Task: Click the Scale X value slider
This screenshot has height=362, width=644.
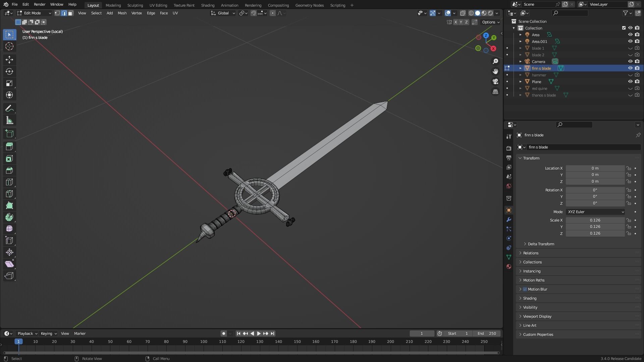Action: pyautogui.click(x=595, y=220)
